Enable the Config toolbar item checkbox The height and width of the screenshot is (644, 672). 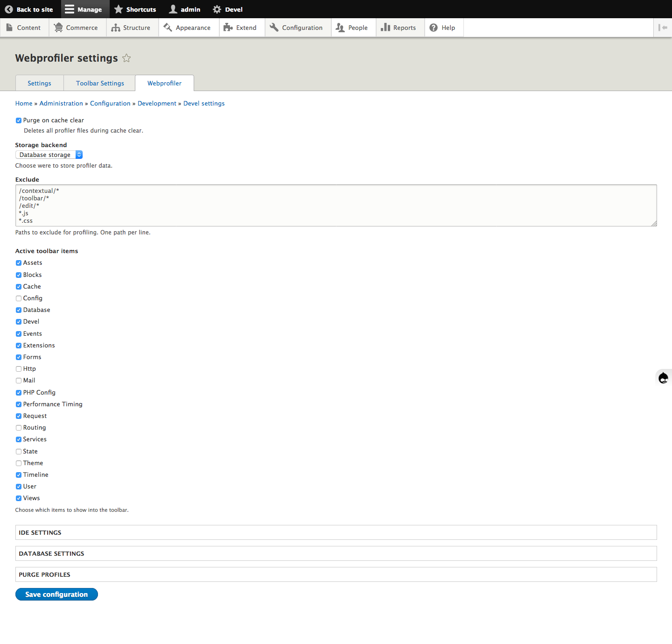pos(18,298)
